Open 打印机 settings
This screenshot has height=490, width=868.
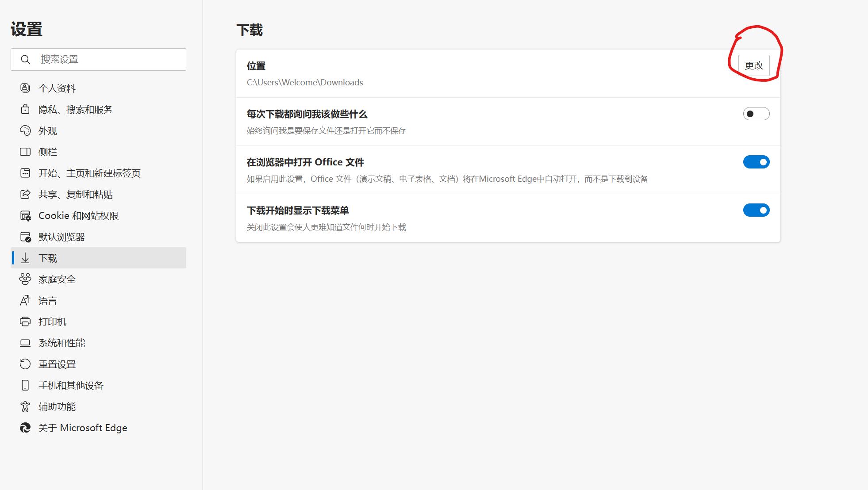pos(98,322)
